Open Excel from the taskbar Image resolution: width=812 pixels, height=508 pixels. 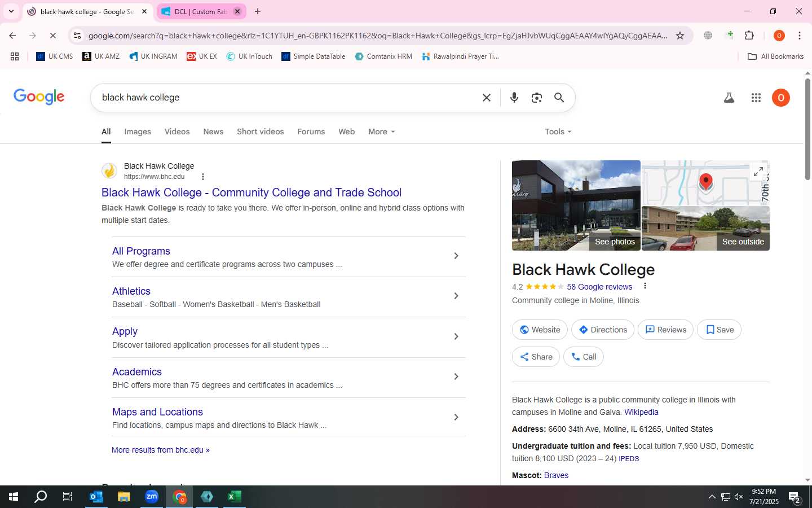(x=235, y=497)
